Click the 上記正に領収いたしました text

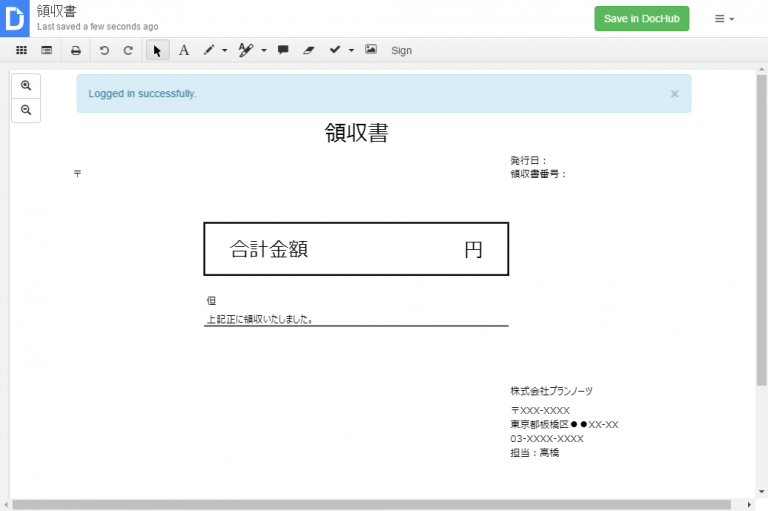coord(260,319)
